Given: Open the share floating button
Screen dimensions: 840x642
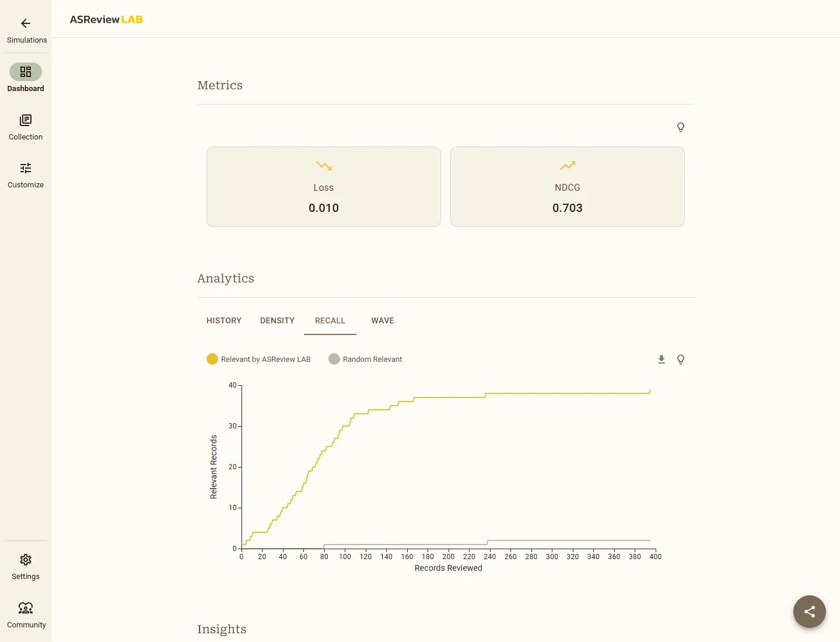Looking at the screenshot, I should click(x=810, y=612).
